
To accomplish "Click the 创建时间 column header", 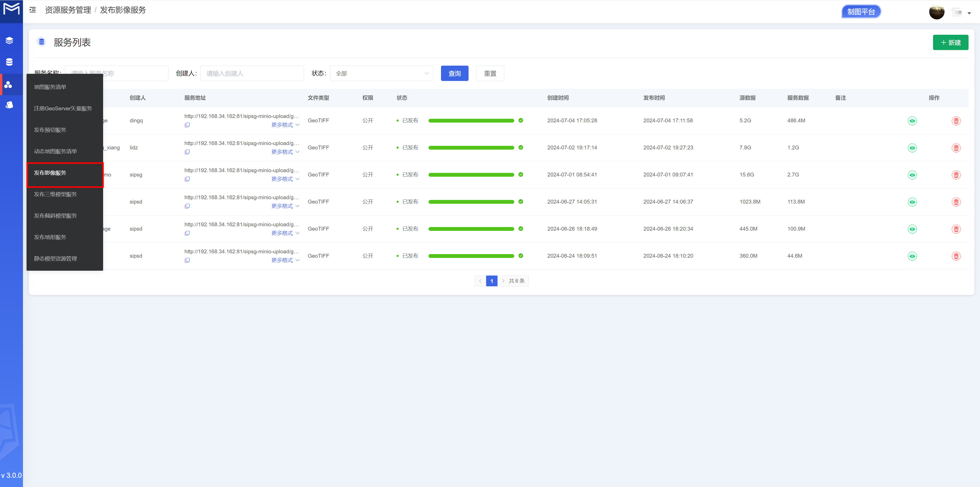I will pos(558,98).
